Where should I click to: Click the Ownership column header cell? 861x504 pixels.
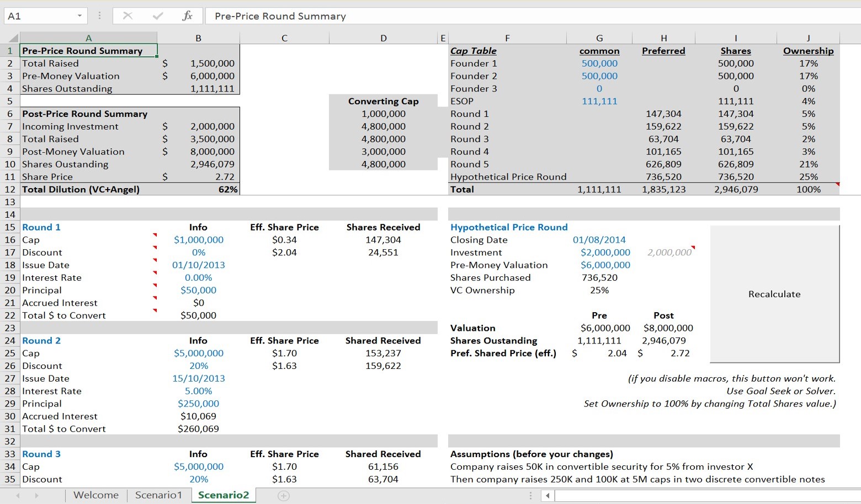coord(808,51)
